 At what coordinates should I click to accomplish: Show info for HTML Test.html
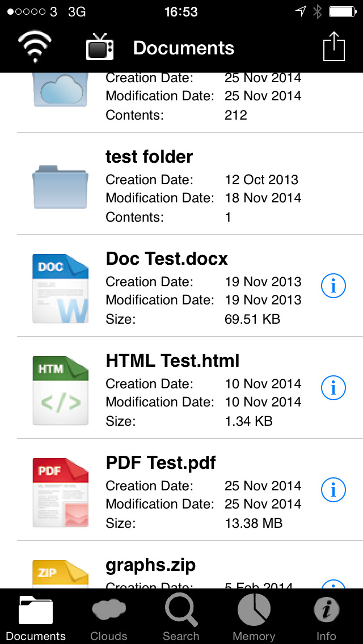pyautogui.click(x=333, y=387)
